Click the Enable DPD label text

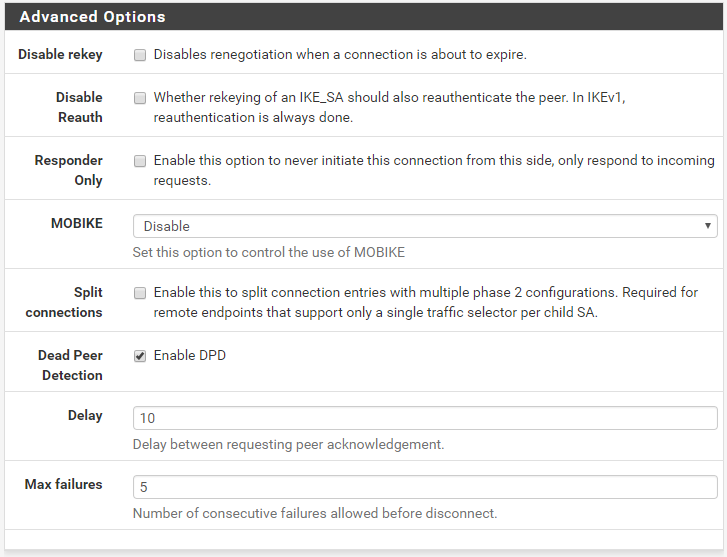point(190,356)
